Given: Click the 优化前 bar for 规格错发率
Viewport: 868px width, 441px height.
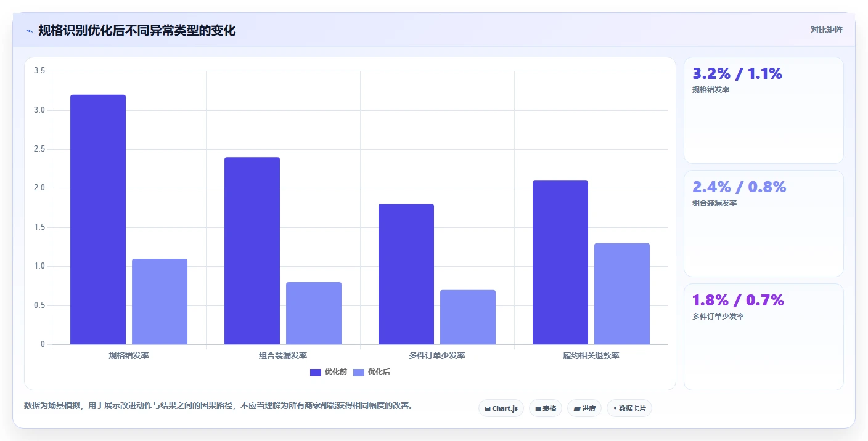Looking at the screenshot, I should click(x=98, y=220).
